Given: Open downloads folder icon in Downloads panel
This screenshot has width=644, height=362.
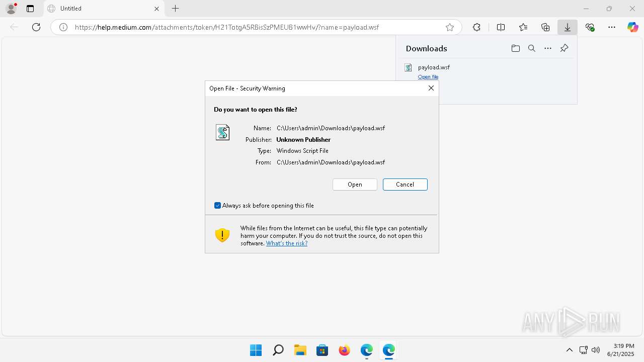Looking at the screenshot, I should 515,48.
